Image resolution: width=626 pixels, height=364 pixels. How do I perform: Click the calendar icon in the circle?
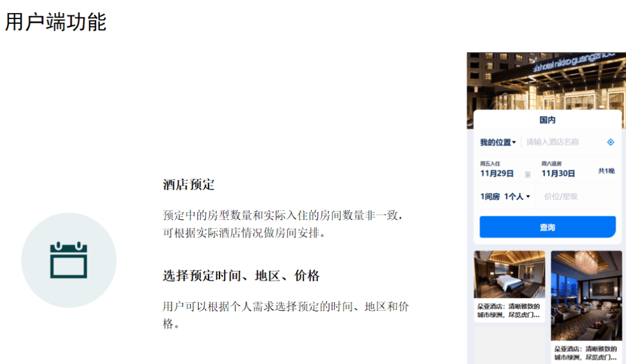tap(69, 260)
